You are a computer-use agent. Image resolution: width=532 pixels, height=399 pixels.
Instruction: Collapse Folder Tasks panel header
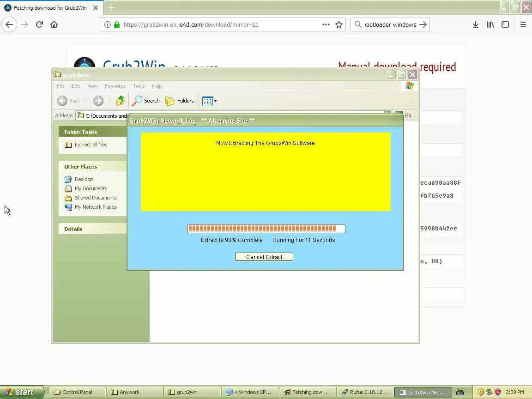[x=92, y=132]
